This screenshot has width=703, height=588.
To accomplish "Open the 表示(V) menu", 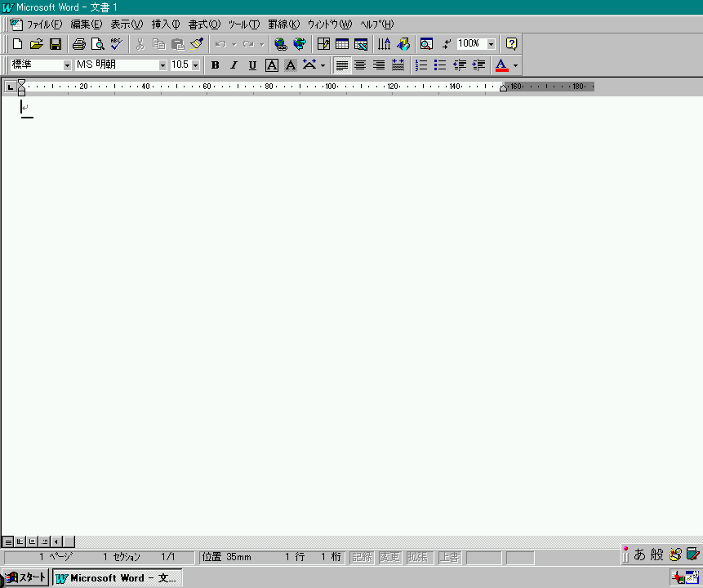I will tap(127, 24).
